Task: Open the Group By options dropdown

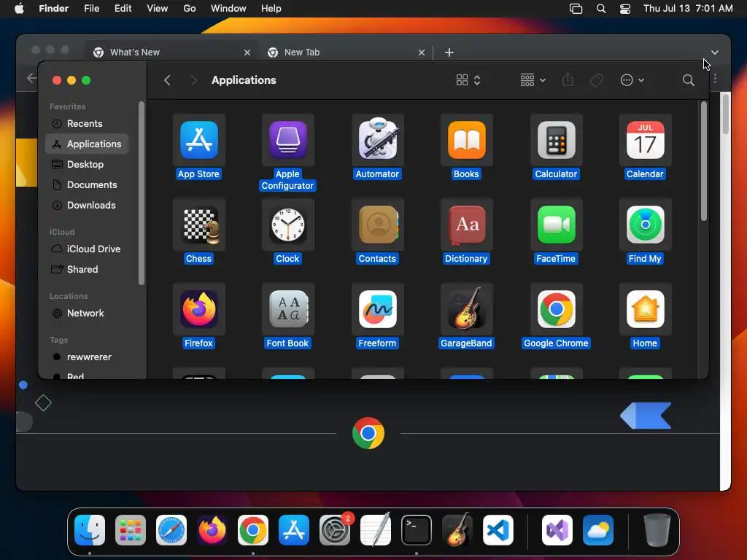Action: coord(533,80)
